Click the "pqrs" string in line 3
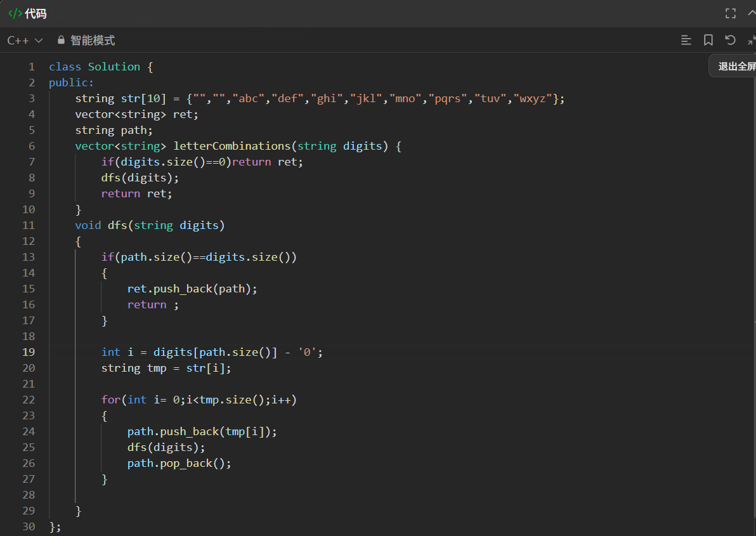The width and height of the screenshot is (756, 536). click(448, 98)
